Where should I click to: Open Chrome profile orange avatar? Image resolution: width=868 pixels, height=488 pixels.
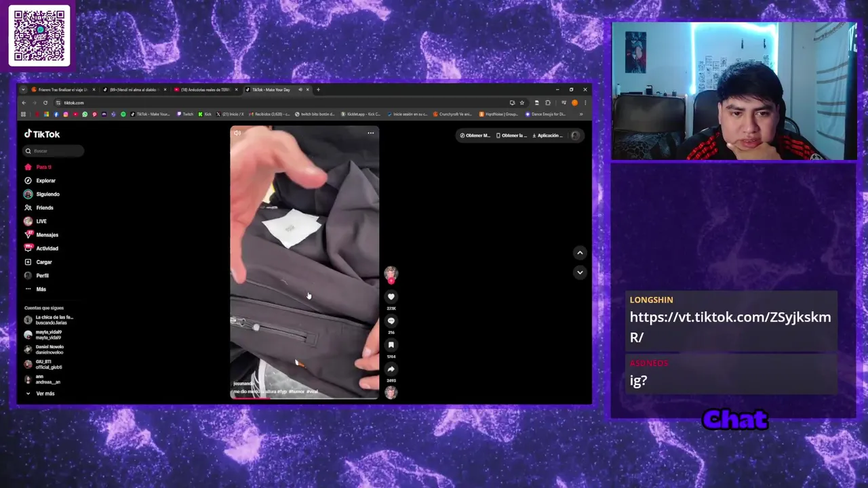575,103
